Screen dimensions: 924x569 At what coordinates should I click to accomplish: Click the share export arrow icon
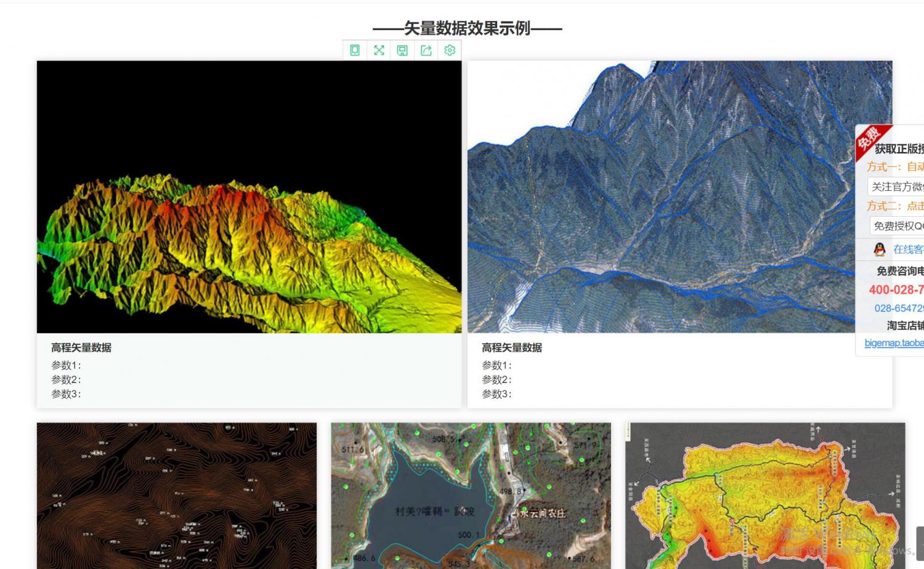[426, 50]
